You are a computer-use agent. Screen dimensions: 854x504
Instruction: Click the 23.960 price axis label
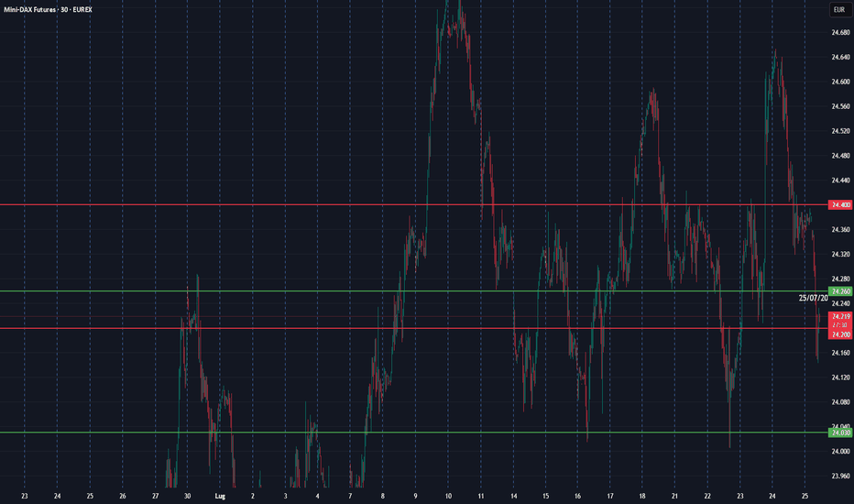(x=840, y=477)
